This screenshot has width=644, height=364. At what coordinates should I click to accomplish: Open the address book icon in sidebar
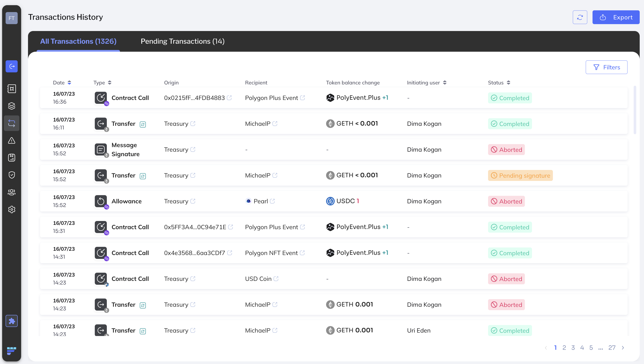point(11,158)
